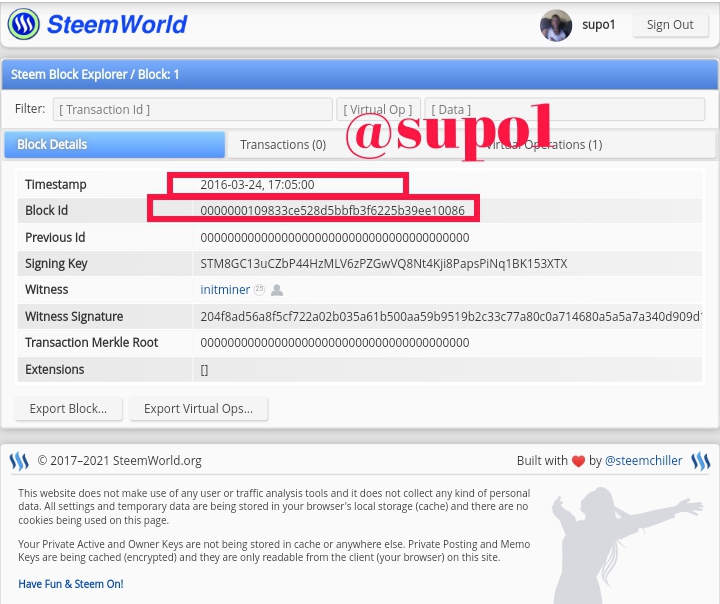Screen dimensions: 720x604
Task: Click the Witness Signature row label
Action: pyautogui.click(x=74, y=316)
